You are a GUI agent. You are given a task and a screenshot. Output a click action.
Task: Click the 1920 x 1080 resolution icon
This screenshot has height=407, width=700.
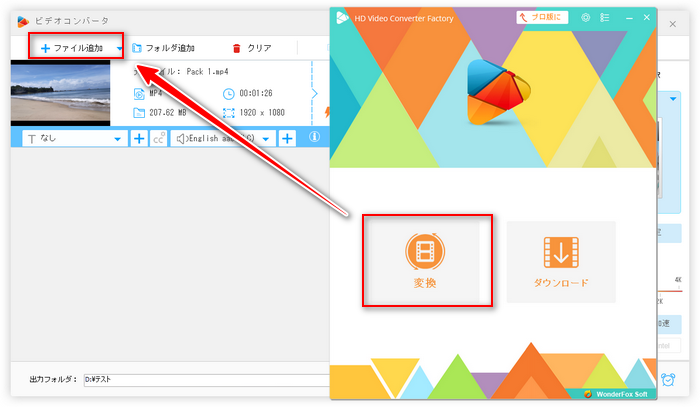coord(228,113)
